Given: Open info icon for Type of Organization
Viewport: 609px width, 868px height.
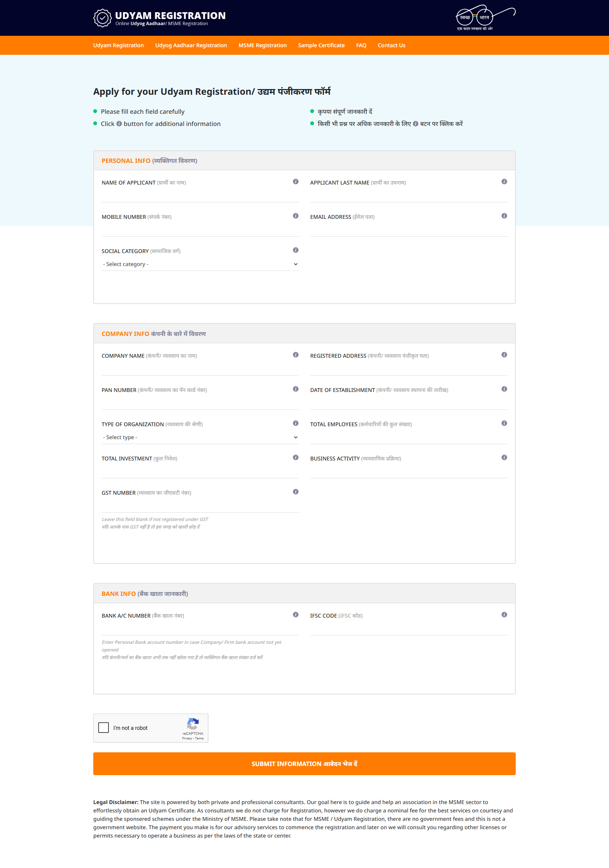Looking at the screenshot, I should [296, 423].
